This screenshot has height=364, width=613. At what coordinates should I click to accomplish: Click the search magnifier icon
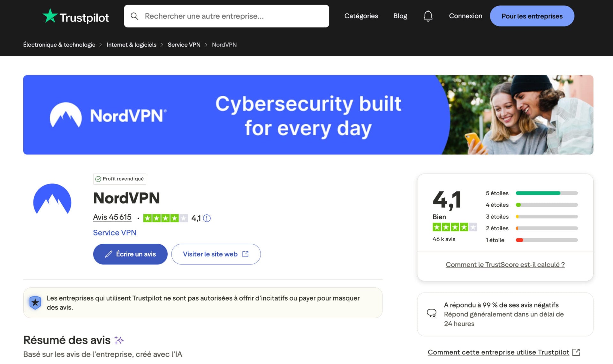(x=135, y=16)
